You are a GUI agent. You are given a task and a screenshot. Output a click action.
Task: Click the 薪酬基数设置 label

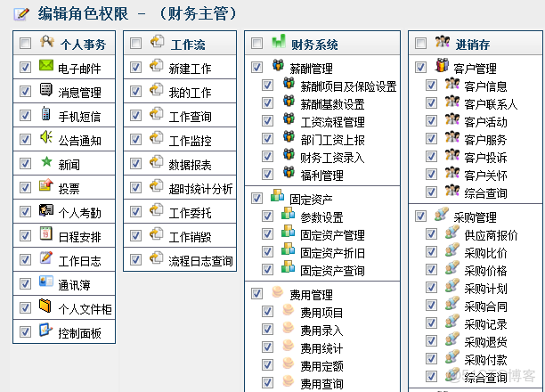coord(333,104)
